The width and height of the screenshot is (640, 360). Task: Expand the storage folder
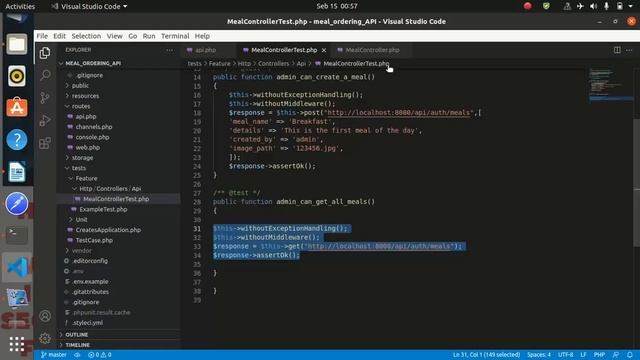[x=82, y=158]
